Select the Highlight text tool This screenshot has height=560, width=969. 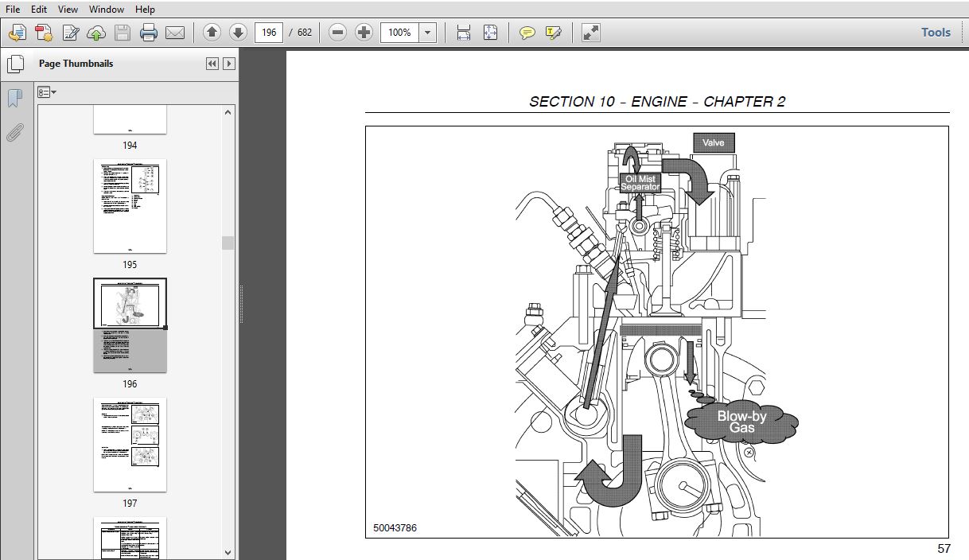point(553,33)
